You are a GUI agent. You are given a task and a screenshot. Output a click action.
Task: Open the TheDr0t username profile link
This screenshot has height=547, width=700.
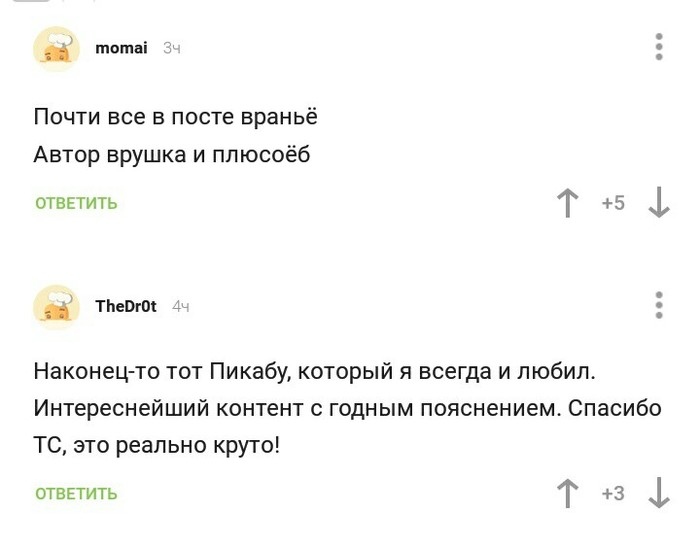[126, 306]
